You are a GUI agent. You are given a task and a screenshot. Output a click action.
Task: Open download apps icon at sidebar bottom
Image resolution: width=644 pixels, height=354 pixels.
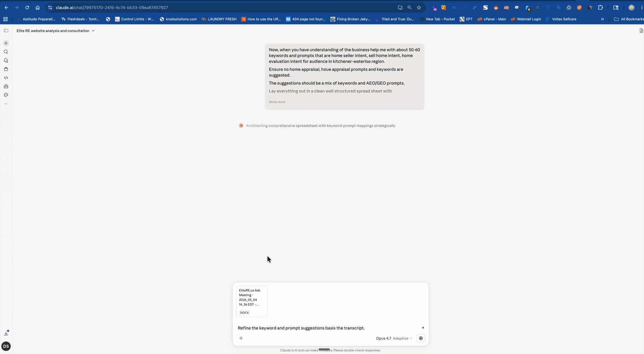coord(6,333)
